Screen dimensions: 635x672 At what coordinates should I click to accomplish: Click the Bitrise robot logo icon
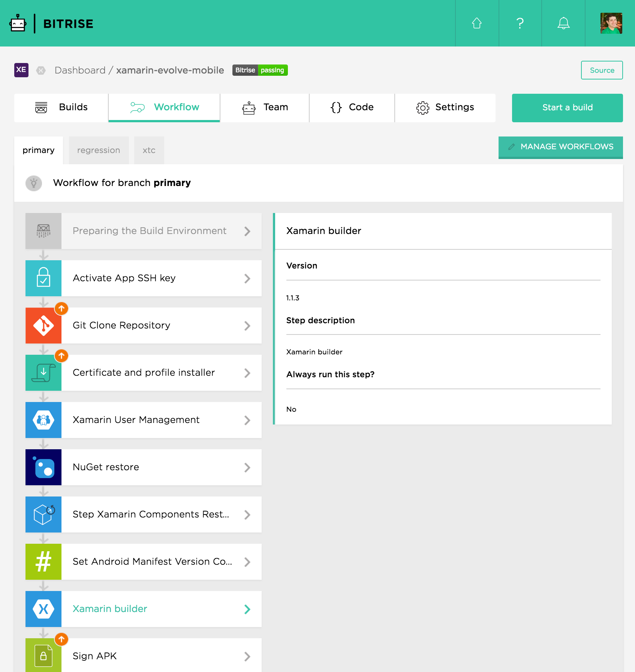(18, 23)
